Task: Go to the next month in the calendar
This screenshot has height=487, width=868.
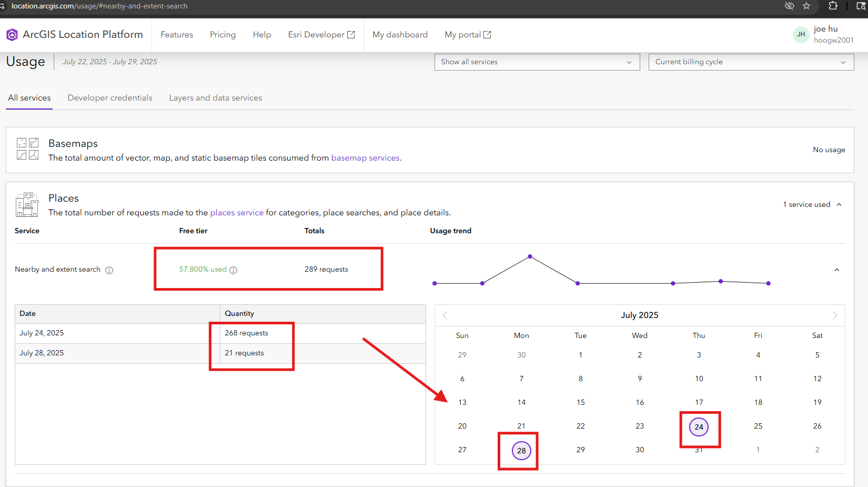Action: 834,315
